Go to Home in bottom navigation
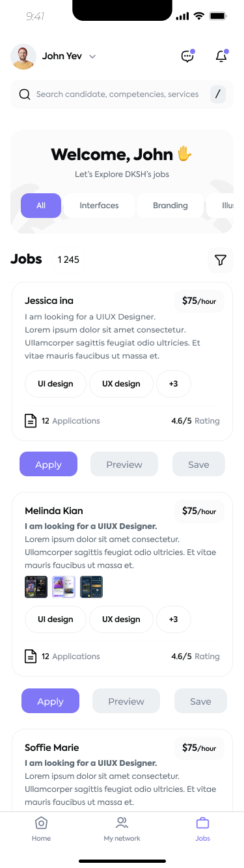 click(x=41, y=829)
